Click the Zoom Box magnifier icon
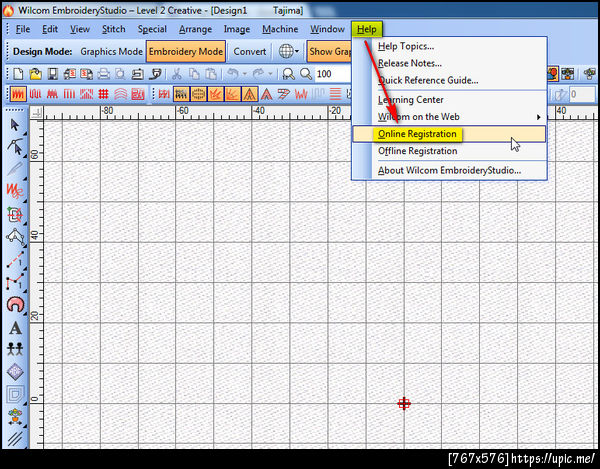600x469 pixels. click(x=289, y=74)
